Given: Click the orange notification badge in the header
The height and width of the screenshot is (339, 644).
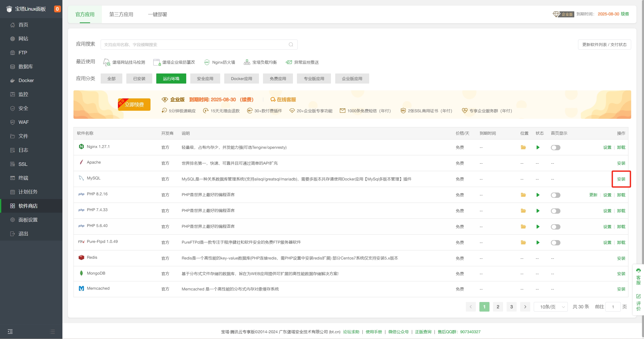Looking at the screenshot, I should pyautogui.click(x=57, y=9).
